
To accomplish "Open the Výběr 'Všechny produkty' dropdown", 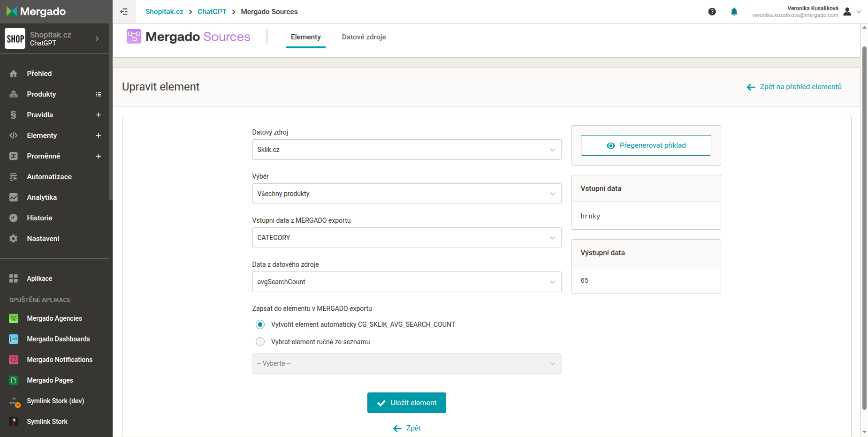I will pyautogui.click(x=407, y=194).
